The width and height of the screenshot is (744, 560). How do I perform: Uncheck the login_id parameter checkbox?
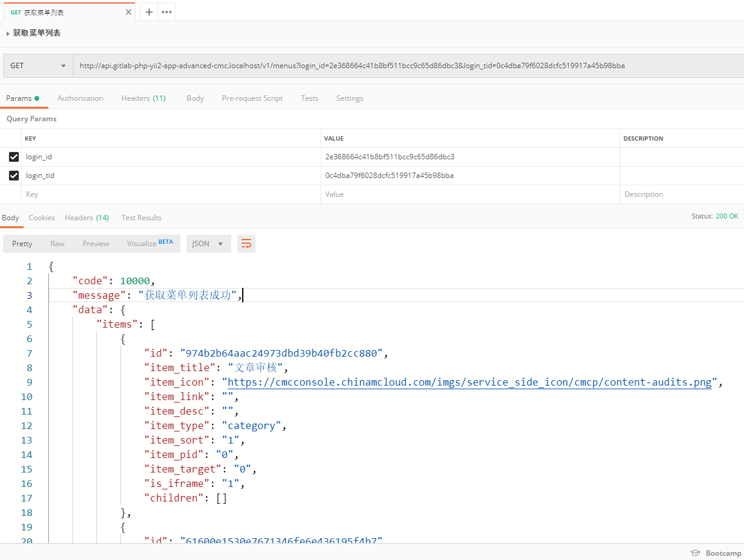pos(14,157)
